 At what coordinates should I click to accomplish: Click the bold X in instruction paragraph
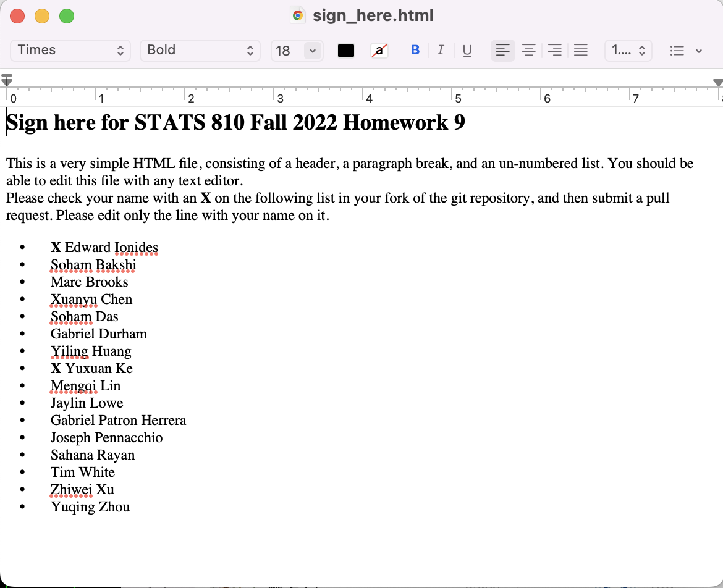coord(206,198)
